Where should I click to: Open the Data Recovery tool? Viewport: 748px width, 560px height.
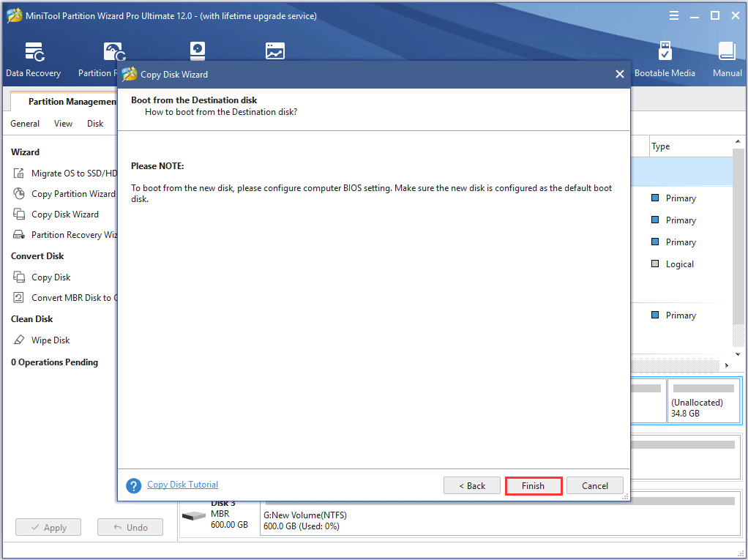(33, 59)
